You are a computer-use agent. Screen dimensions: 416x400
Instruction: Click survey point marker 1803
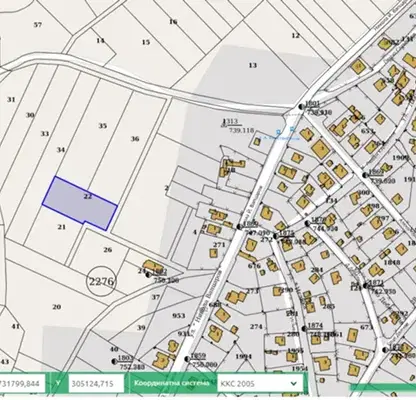click(x=114, y=361)
